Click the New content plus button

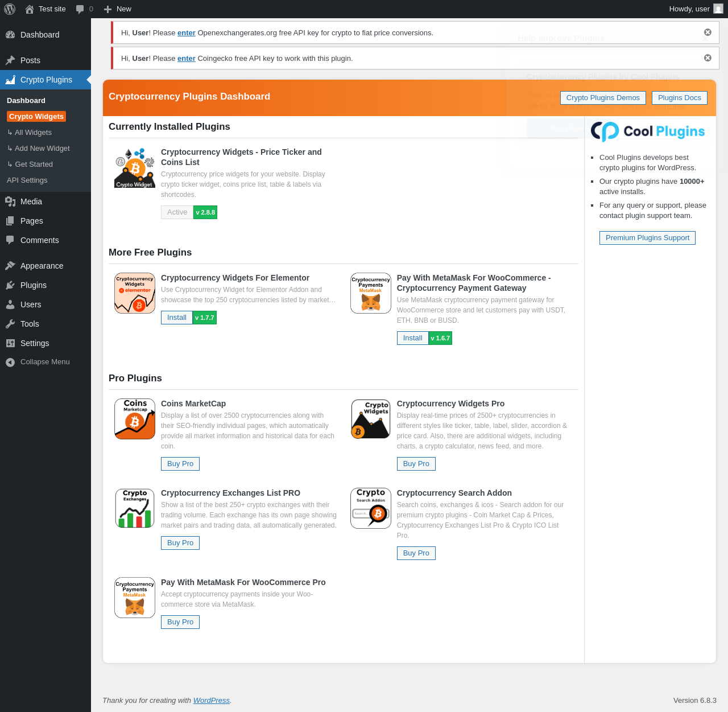coord(117,9)
